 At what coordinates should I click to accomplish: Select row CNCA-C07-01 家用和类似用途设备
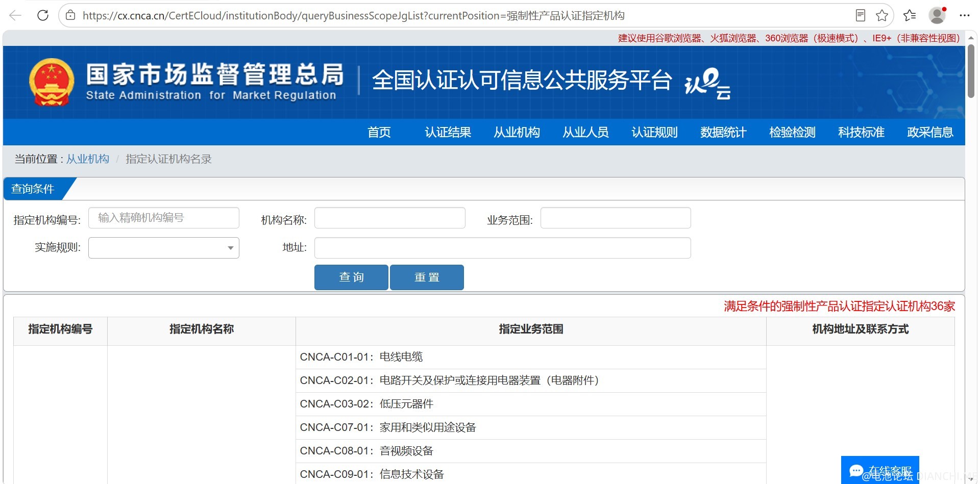[x=531, y=427]
